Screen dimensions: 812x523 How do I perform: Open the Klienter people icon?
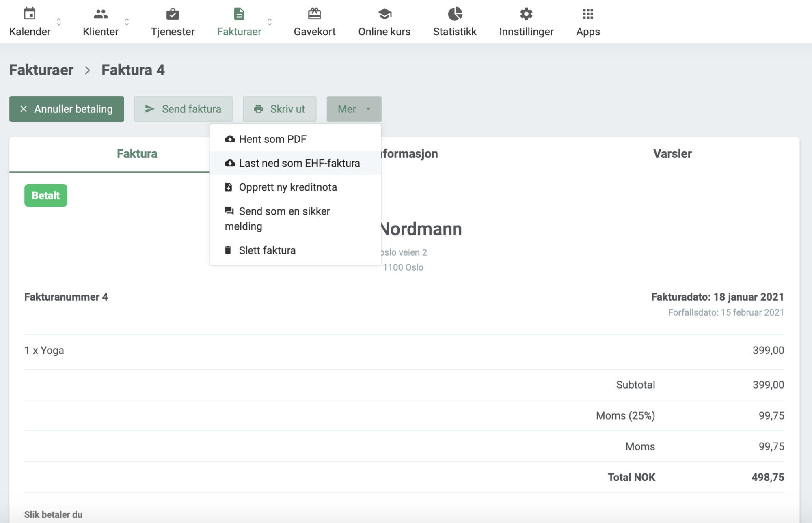pyautogui.click(x=100, y=14)
